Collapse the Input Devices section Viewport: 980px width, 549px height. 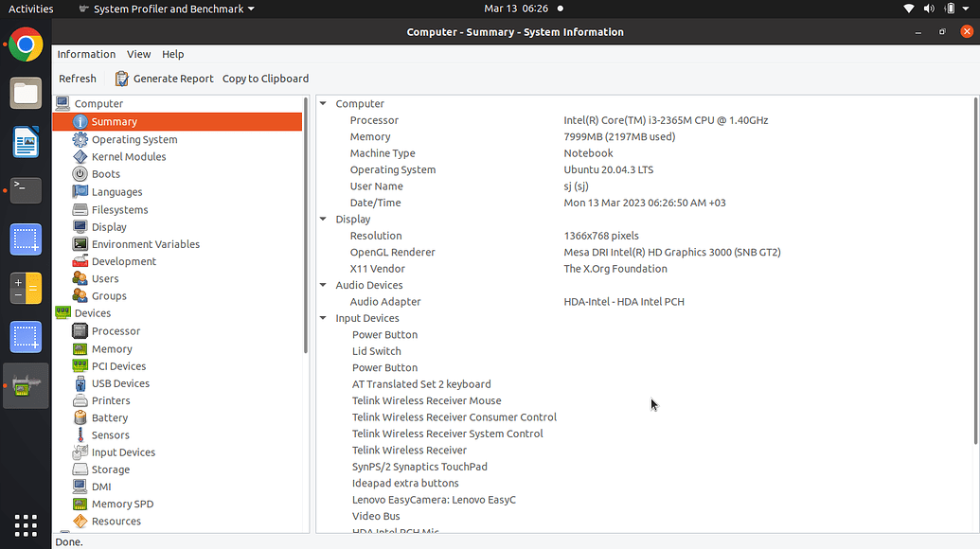click(322, 317)
